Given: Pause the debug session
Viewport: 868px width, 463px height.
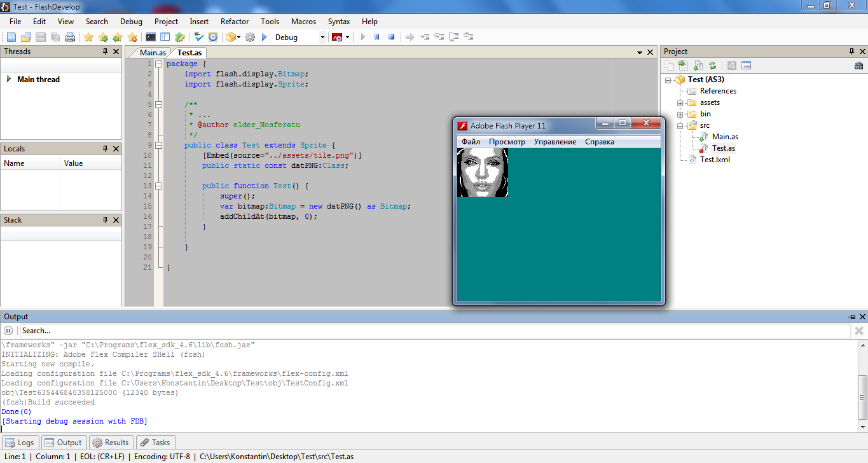Looking at the screenshot, I should coord(377,38).
